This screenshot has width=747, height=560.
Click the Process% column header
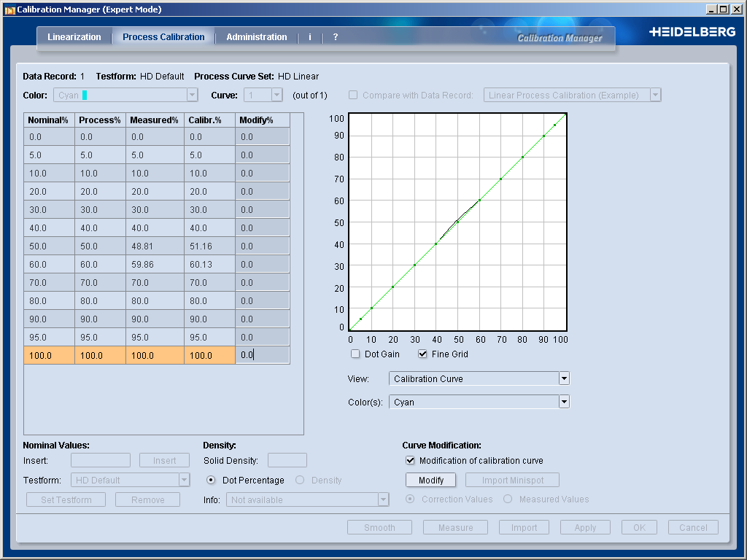click(100, 120)
